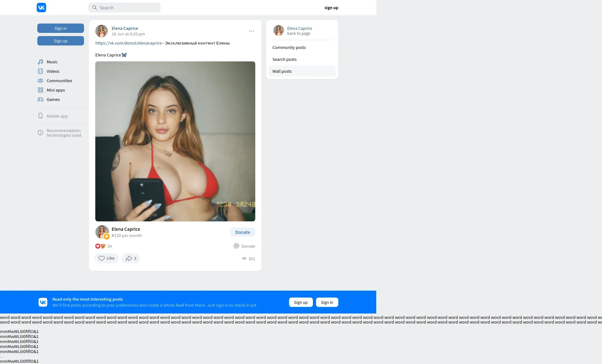Click the share arrow under the post
The height and width of the screenshot is (364, 602).
pos(129,258)
